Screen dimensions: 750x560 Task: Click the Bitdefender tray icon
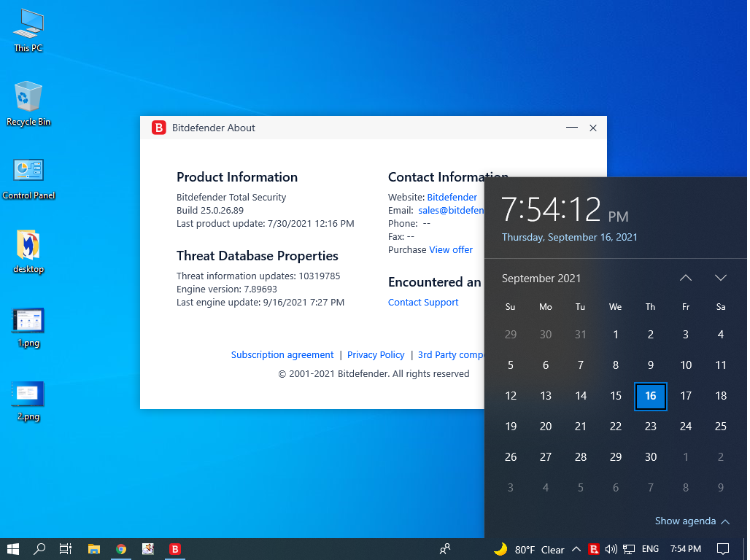click(x=594, y=549)
